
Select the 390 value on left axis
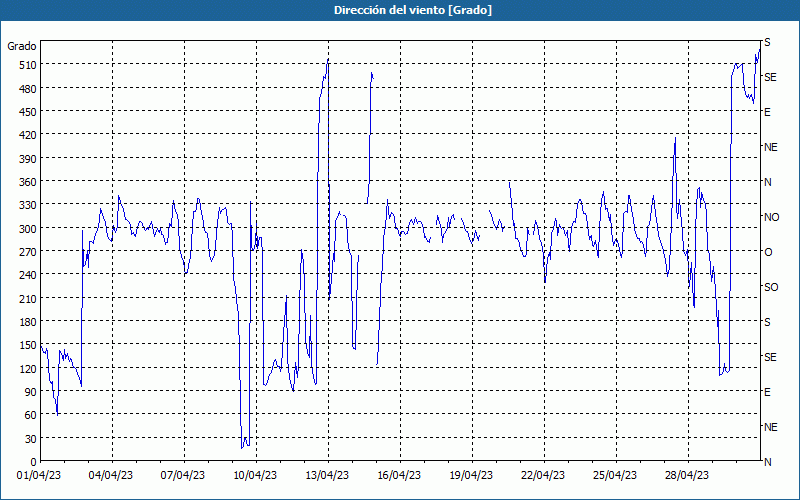point(28,159)
